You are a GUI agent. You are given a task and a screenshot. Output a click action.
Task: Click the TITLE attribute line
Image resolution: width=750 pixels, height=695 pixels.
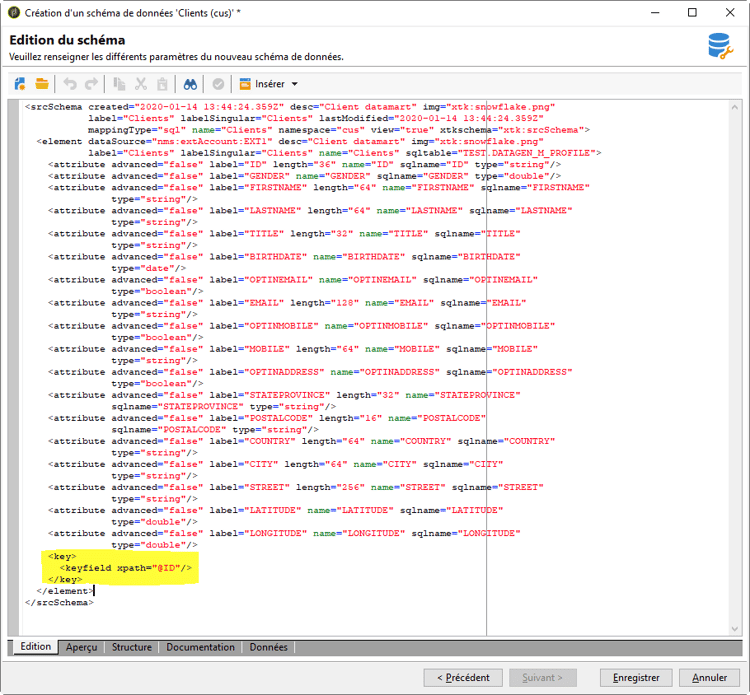click(284, 233)
